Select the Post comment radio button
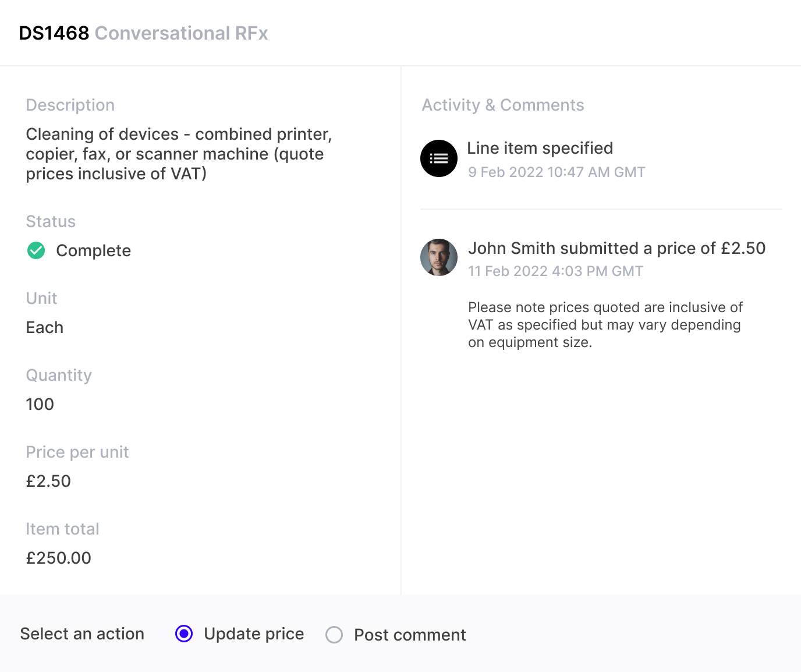The height and width of the screenshot is (672, 801). point(334,635)
